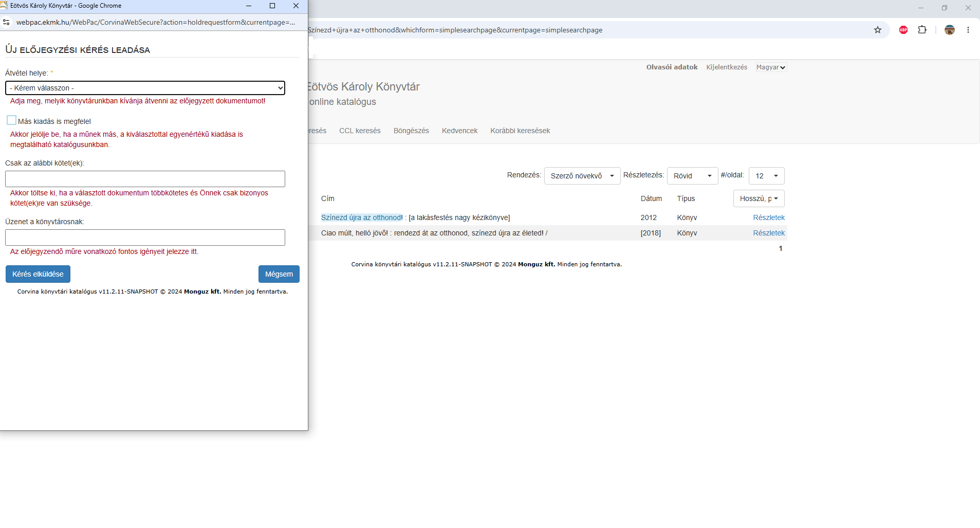This screenshot has height=528, width=980.
Task: Click 'Kijelentkezés' logout link
Action: pyautogui.click(x=727, y=67)
